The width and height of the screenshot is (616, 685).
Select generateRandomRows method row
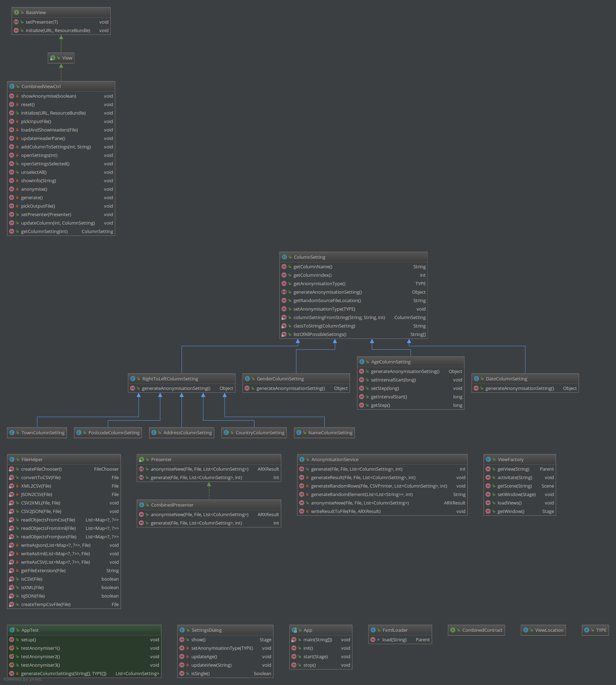coord(382,486)
